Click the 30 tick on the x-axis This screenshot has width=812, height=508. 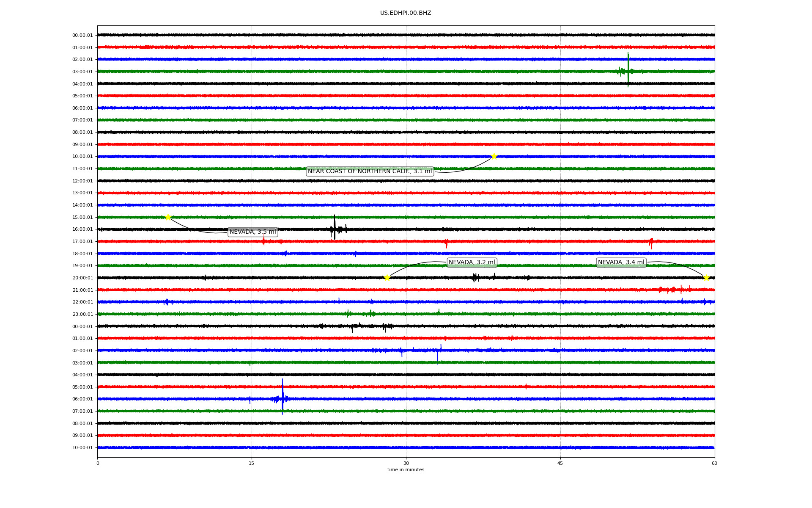(x=406, y=463)
